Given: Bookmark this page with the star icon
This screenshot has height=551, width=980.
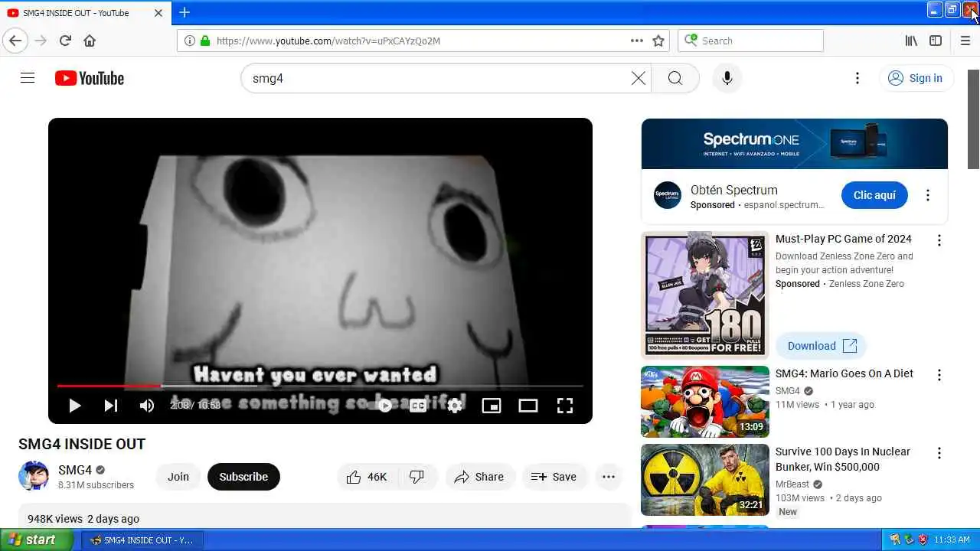Looking at the screenshot, I should point(658,41).
